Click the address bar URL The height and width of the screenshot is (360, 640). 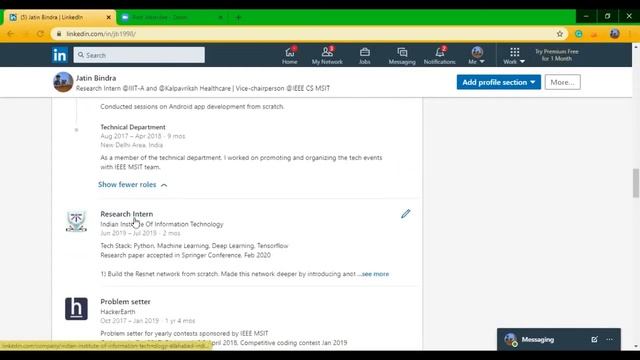coord(101,34)
